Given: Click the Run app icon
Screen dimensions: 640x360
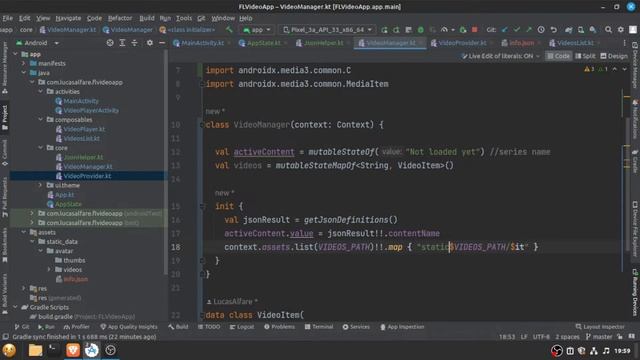Looking at the screenshot, I should coord(384,30).
